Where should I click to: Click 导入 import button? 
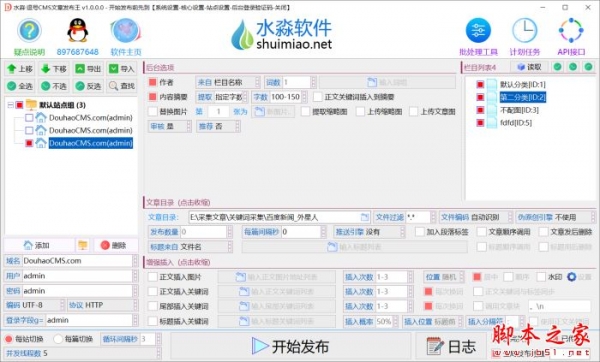(x=121, y=69)
